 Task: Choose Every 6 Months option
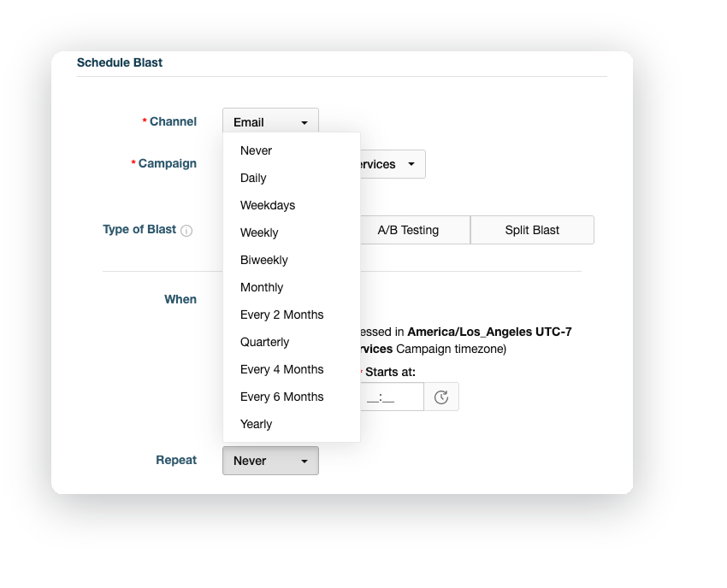291,397
